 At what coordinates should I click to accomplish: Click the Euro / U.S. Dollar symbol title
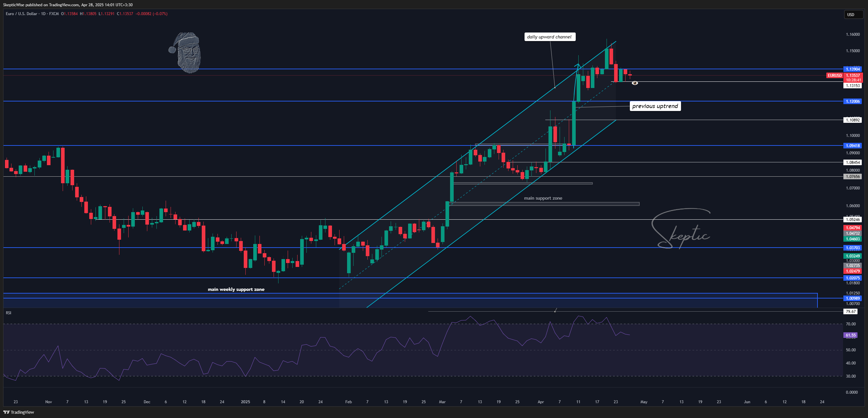click(22, 14)
